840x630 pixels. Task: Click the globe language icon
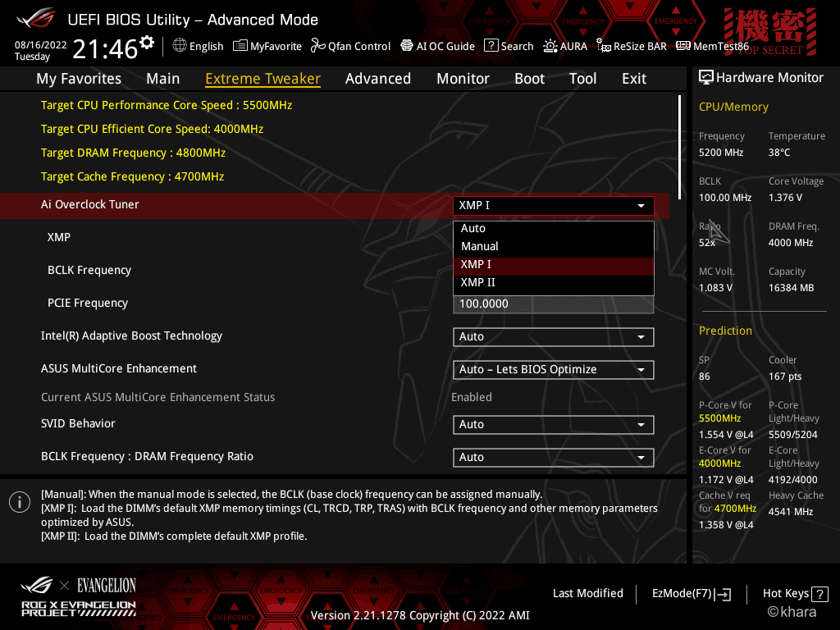coord(180,46)
